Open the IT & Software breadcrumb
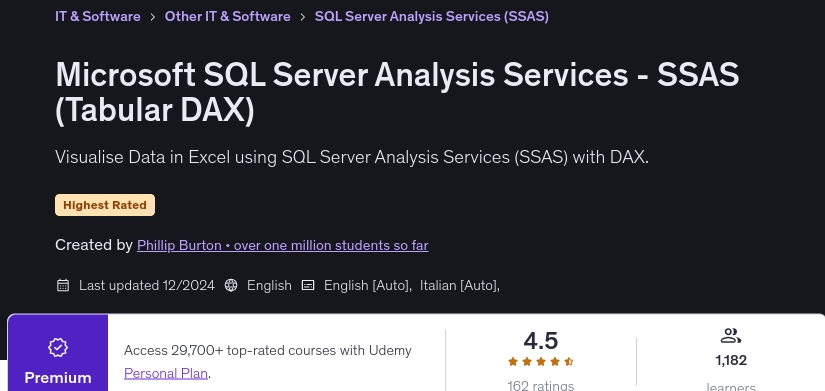Screen dimensions: 825x391 coord(98,16)
